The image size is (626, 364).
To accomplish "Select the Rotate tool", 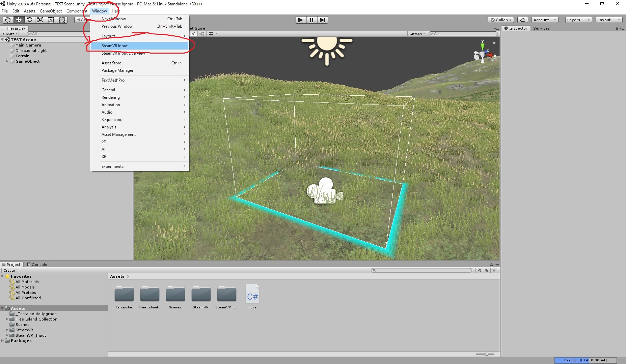I will pos(30,20).
